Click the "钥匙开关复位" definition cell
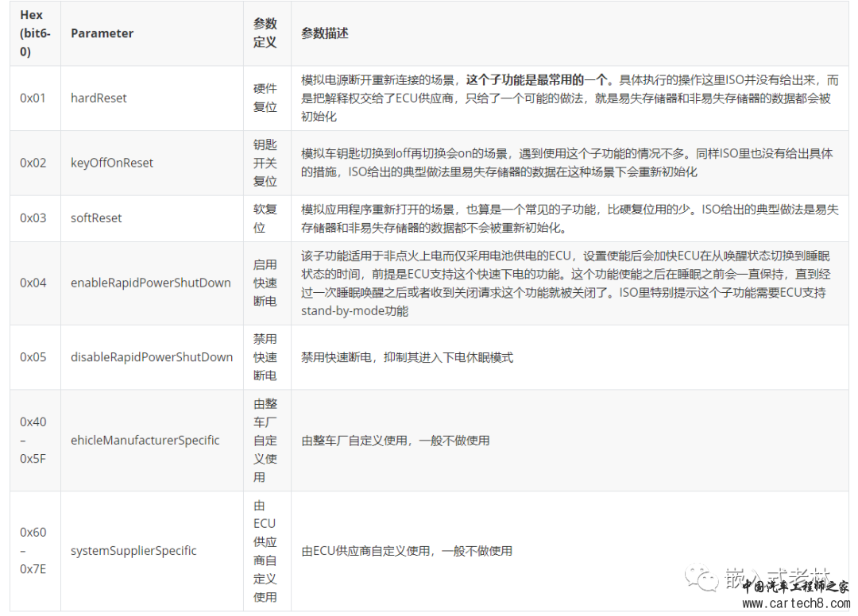 pos(265,163)
